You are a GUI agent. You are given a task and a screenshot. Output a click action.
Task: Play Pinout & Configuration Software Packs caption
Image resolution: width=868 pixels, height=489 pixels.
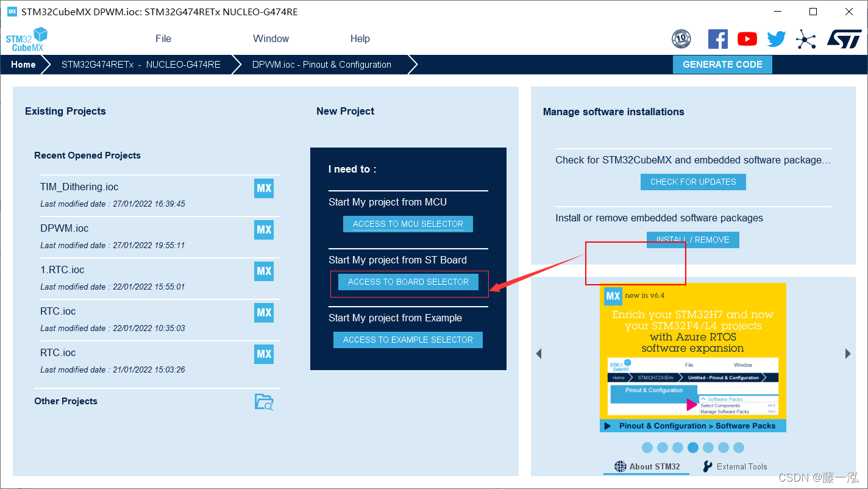pyautogui.click(x=693, y=426)
